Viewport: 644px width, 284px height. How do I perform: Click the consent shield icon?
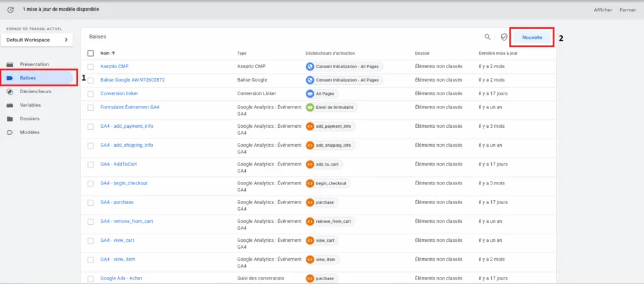504,37
